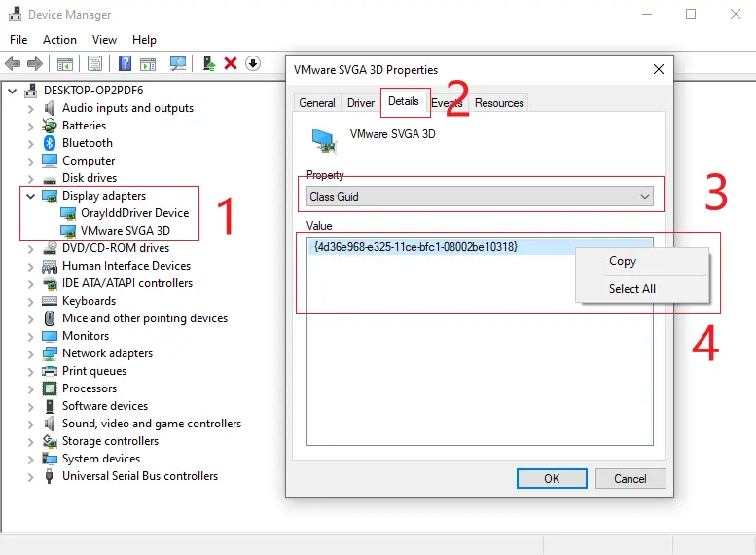Click the Print queues printer icon

click(x=50, y=371)
